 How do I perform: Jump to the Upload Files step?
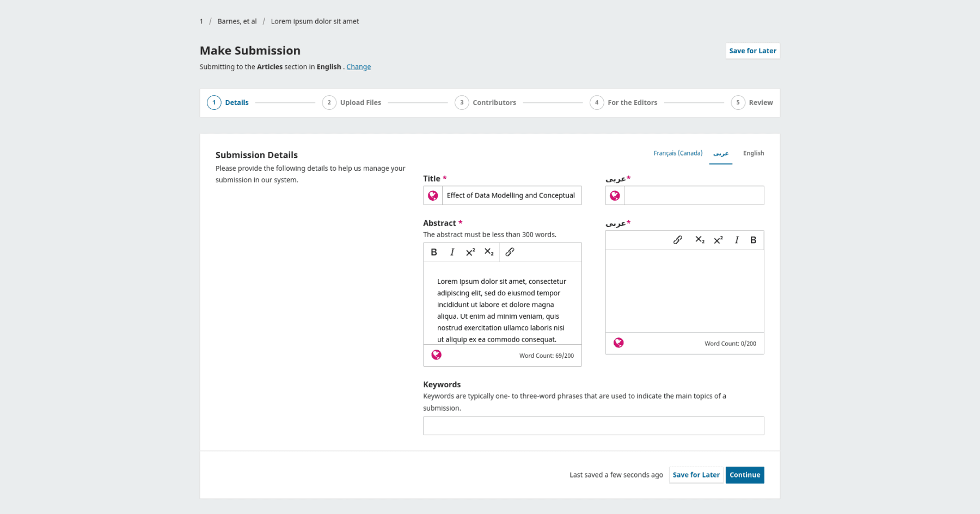click(x=360, y=102)
